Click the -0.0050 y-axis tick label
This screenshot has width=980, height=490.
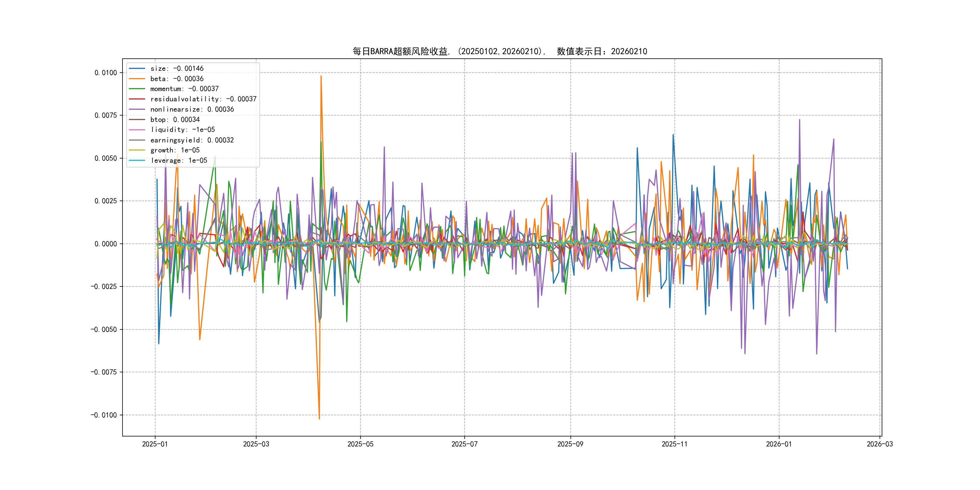click(x=103, y=329)
